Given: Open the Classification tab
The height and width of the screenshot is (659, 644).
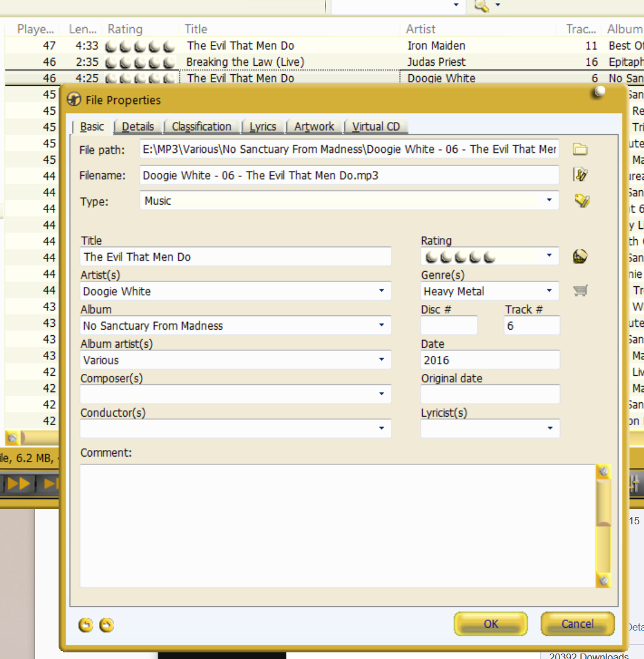Looking at the screenshot, I should [201, 126].
